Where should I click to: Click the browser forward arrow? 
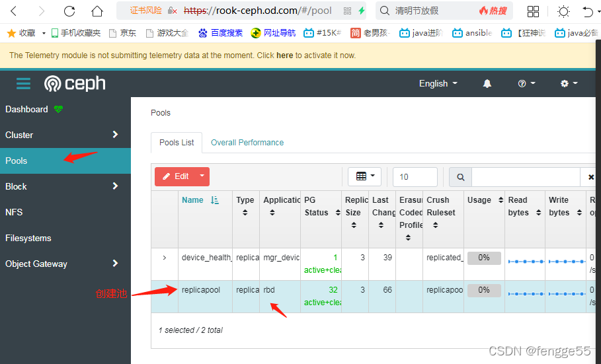pos(42,11)
